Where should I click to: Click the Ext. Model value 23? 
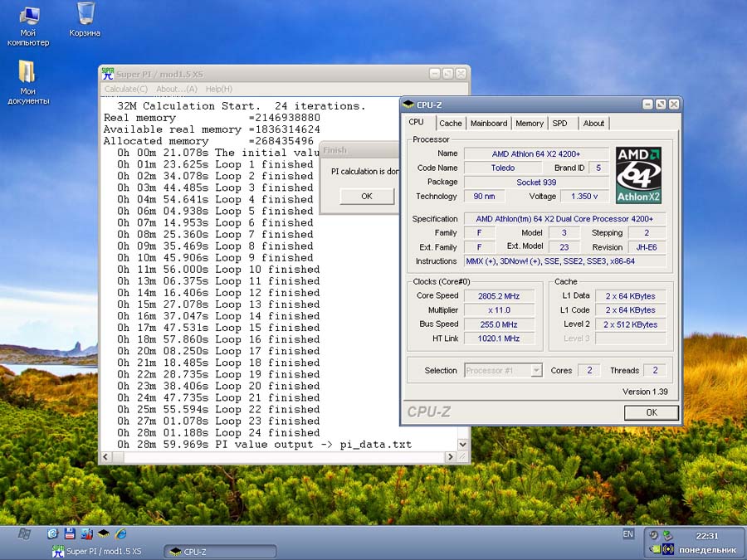[x=564, y=247]
